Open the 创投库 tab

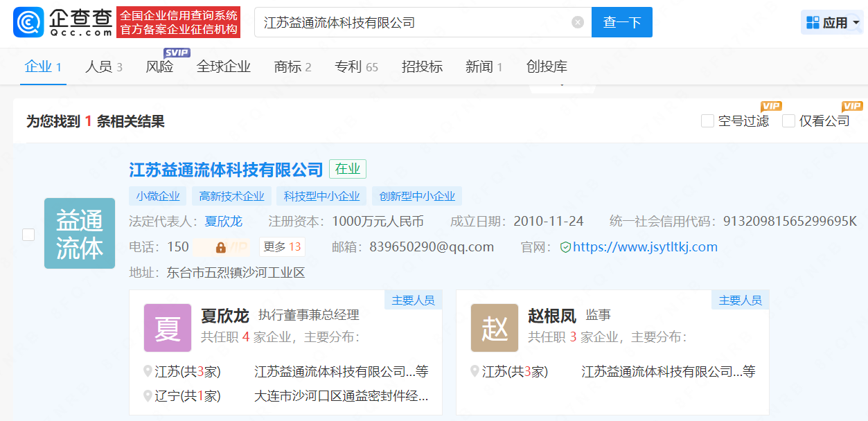pyautogui.click(x=547, y=66)
